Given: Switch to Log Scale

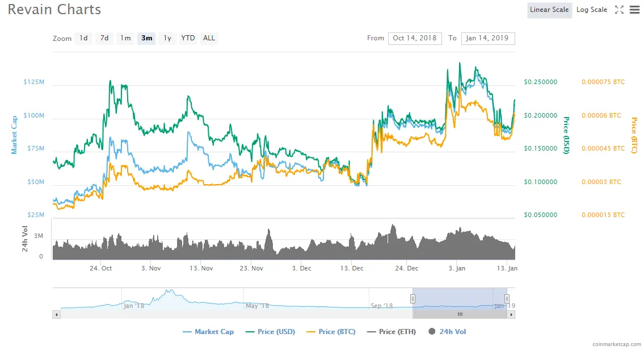Looking at the screenshot, I should click(591, 10).
